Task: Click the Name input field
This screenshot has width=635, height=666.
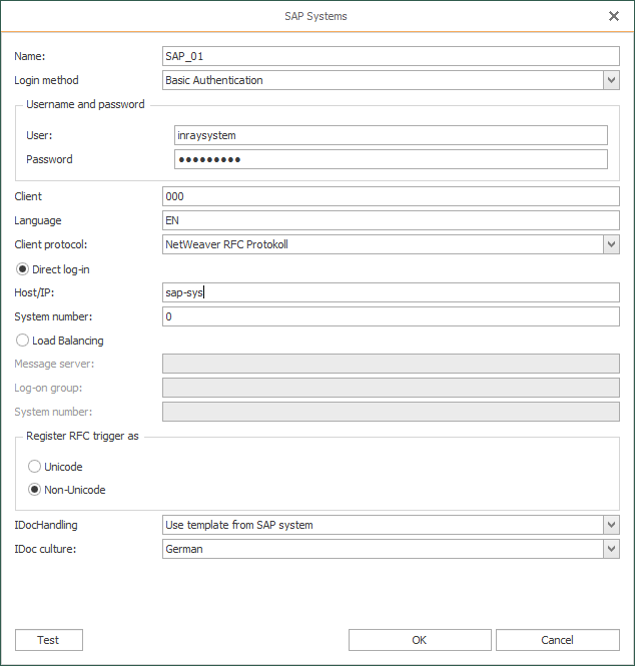Action: click(x=390, y=56)
